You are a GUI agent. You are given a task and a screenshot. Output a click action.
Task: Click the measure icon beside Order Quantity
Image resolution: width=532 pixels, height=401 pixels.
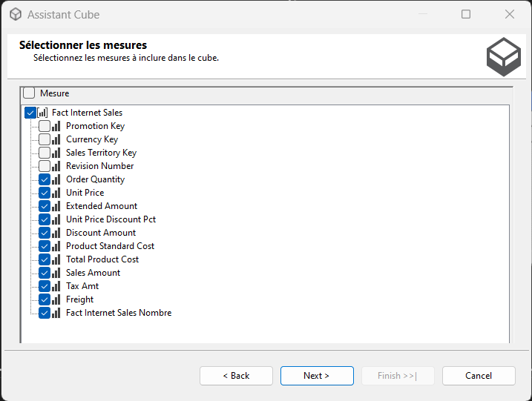point(56,179)
